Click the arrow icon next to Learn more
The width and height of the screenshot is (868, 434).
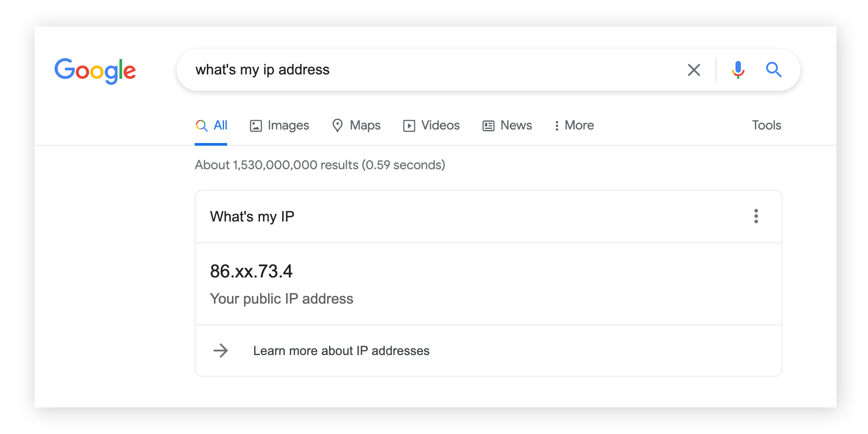pyautogui.click(x=221, y=351)
